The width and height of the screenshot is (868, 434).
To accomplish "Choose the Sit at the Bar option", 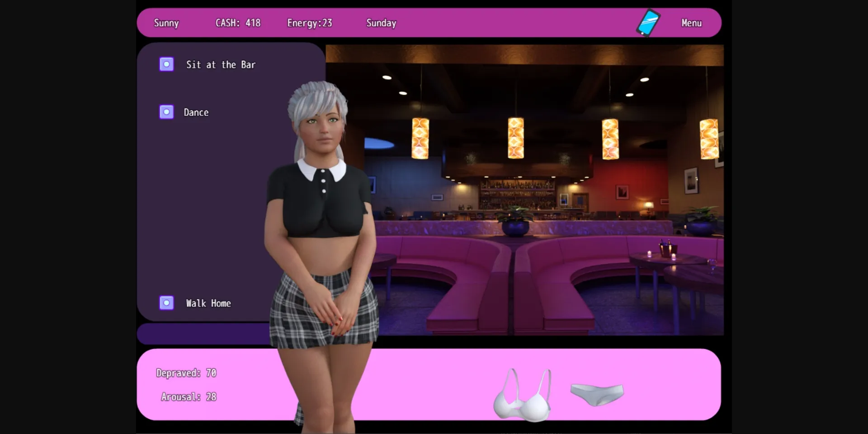I will pos(220,65).
